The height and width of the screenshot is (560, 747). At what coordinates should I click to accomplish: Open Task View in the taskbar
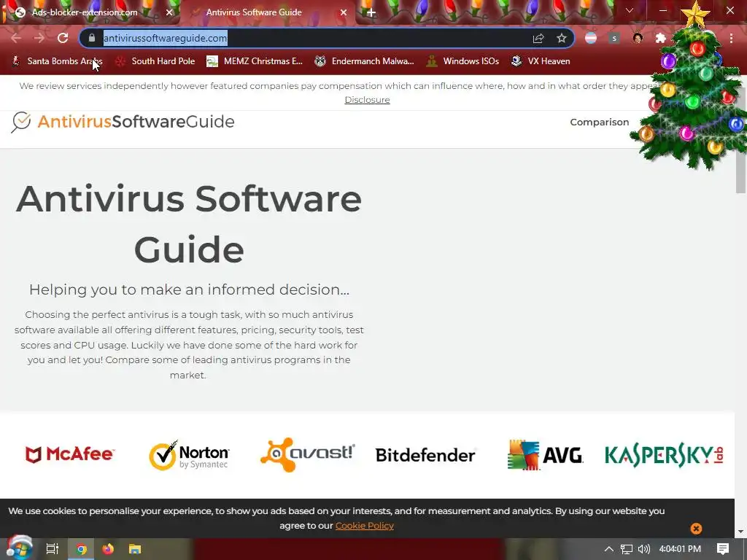[53, 549]
